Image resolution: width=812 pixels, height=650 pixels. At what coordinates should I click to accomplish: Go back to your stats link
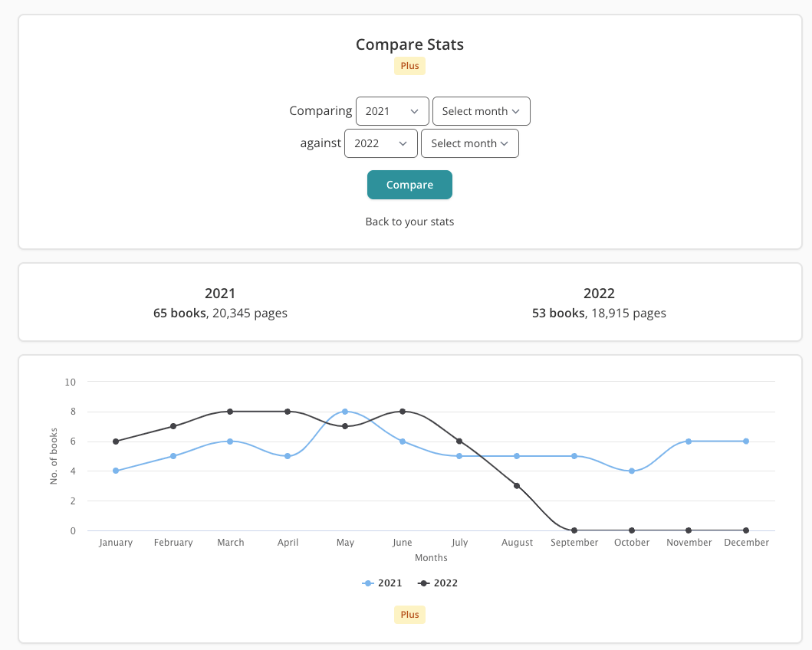[409, 222]
